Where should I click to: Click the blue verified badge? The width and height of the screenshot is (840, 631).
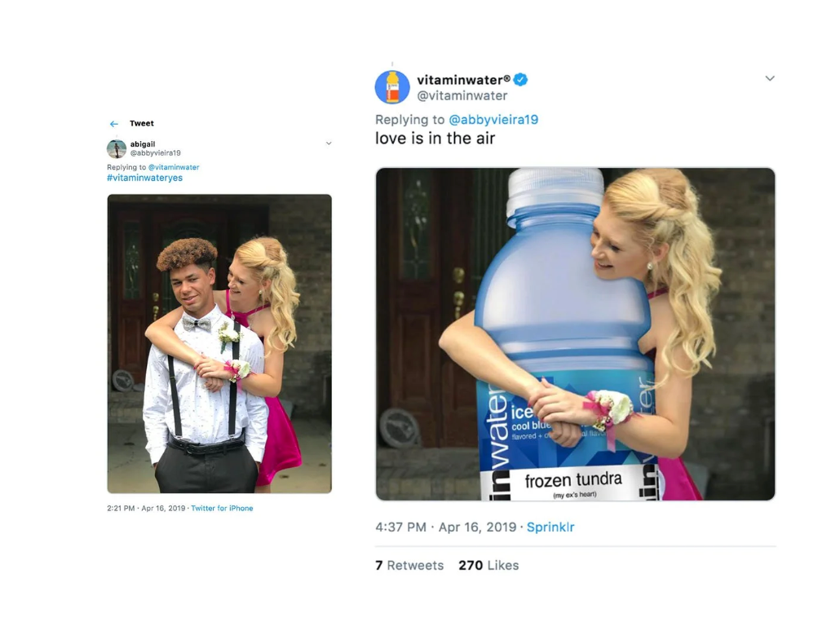520,80
